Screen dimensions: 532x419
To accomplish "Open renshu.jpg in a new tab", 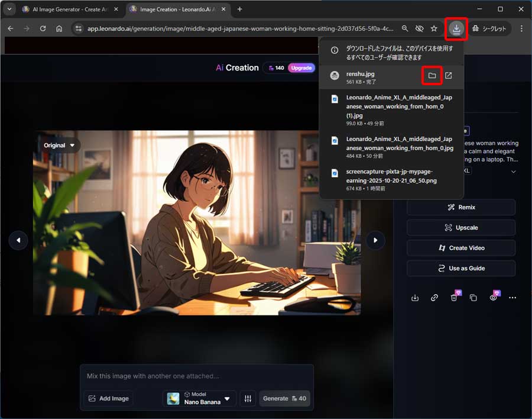I will pyautogui.click(x=449, y=76).
